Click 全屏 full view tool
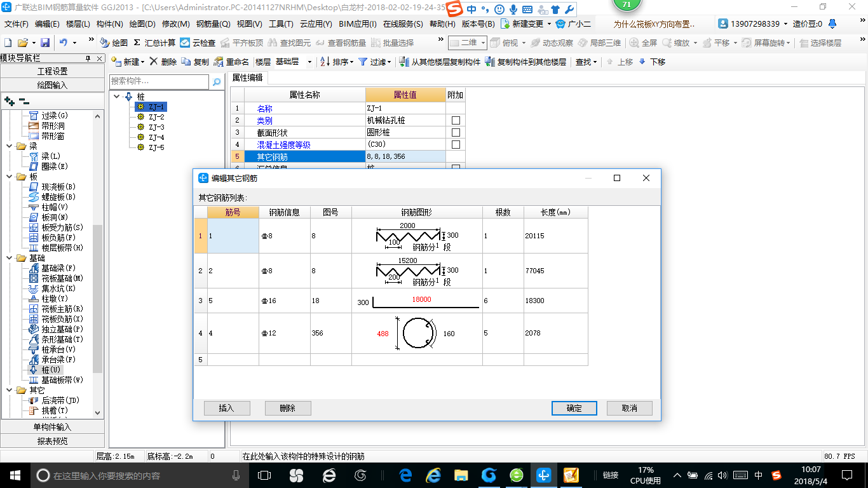Image resolution: width=868 pixels, height=488 pixels. click(643, 43)
